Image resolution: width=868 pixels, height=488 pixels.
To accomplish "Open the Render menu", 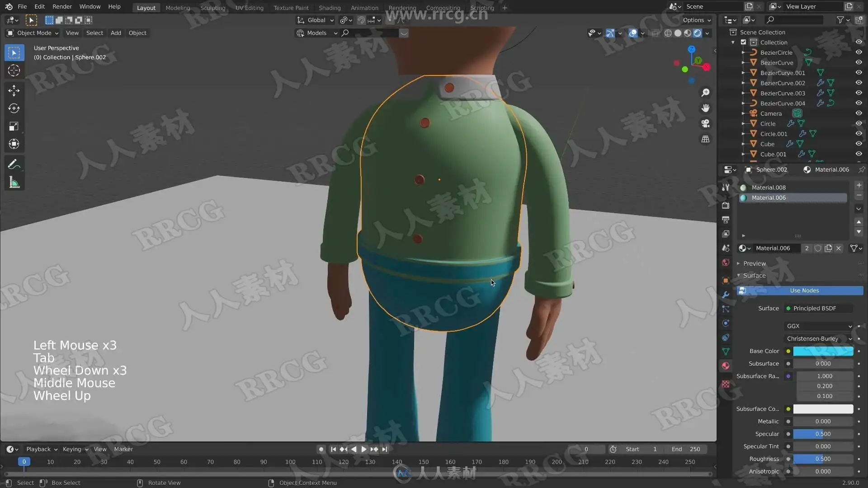I will (62, 6).
